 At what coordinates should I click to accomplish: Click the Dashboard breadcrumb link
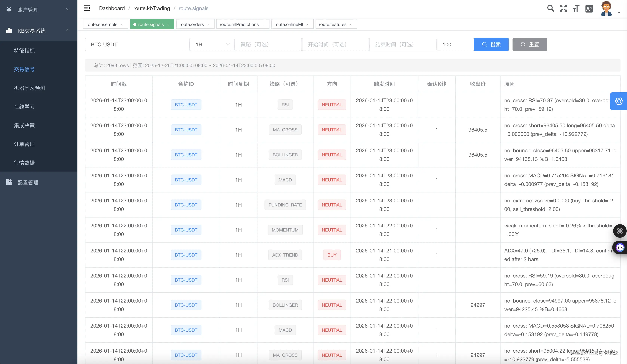(112, 8)
